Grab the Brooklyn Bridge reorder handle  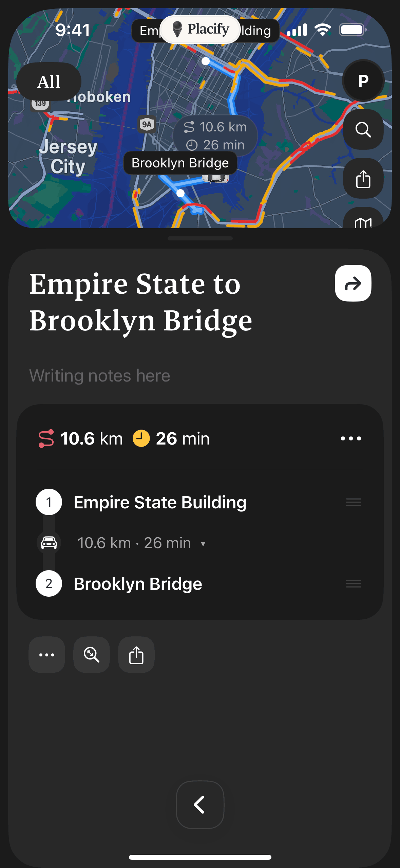click(353, 584)
